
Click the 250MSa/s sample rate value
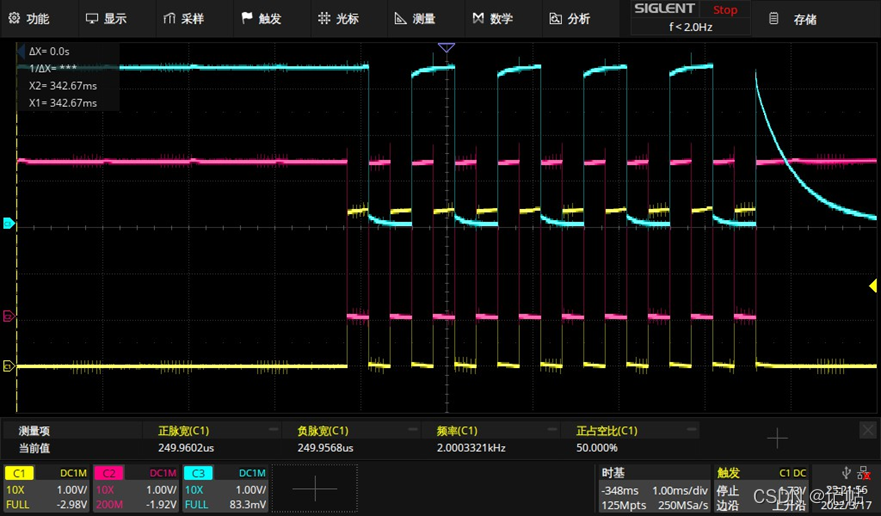coord(683,505)
